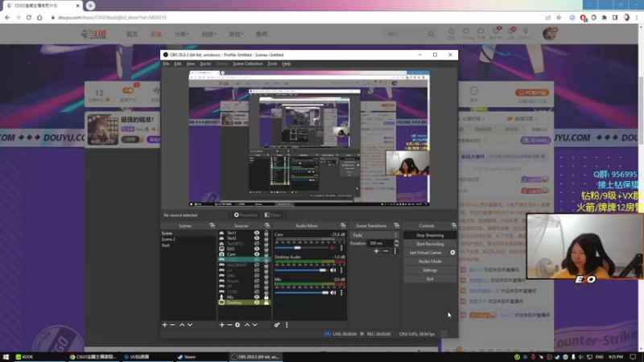644x362 pixels.
Task: Open 分类 dropdown in Douyu navigation
Action: (x=182, y=34)
